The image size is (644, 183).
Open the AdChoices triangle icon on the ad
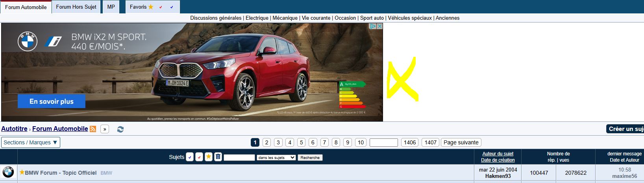[373, 26]
